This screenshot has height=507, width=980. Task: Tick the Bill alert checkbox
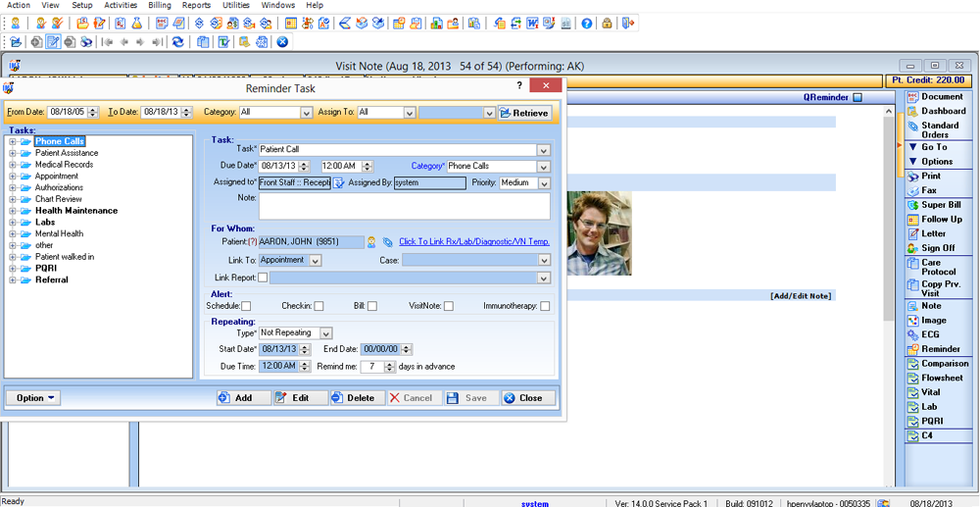(x=371, y=306)
